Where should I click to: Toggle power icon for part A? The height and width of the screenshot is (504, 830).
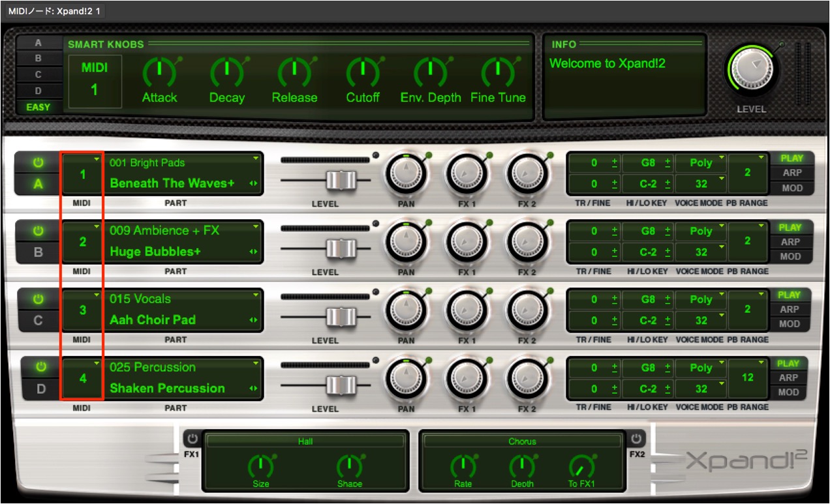(38, 162)
